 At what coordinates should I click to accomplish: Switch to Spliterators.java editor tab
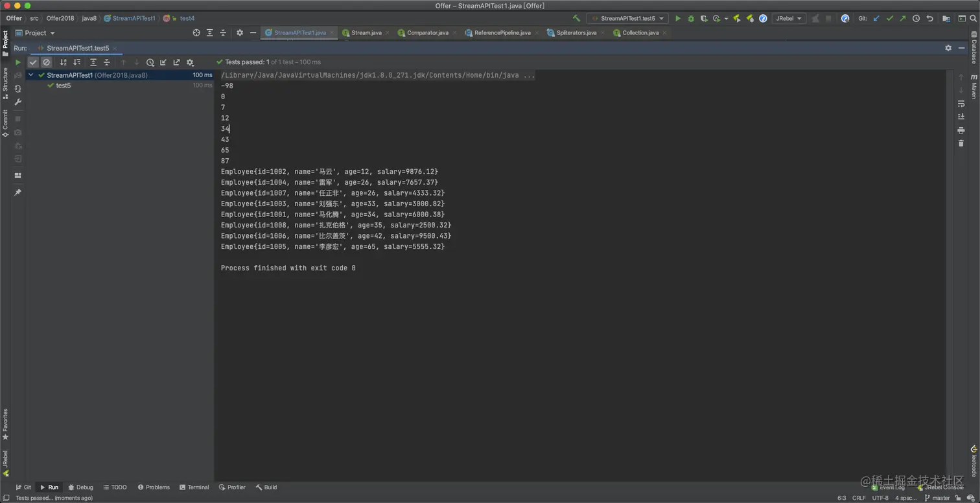pos(576,33)
